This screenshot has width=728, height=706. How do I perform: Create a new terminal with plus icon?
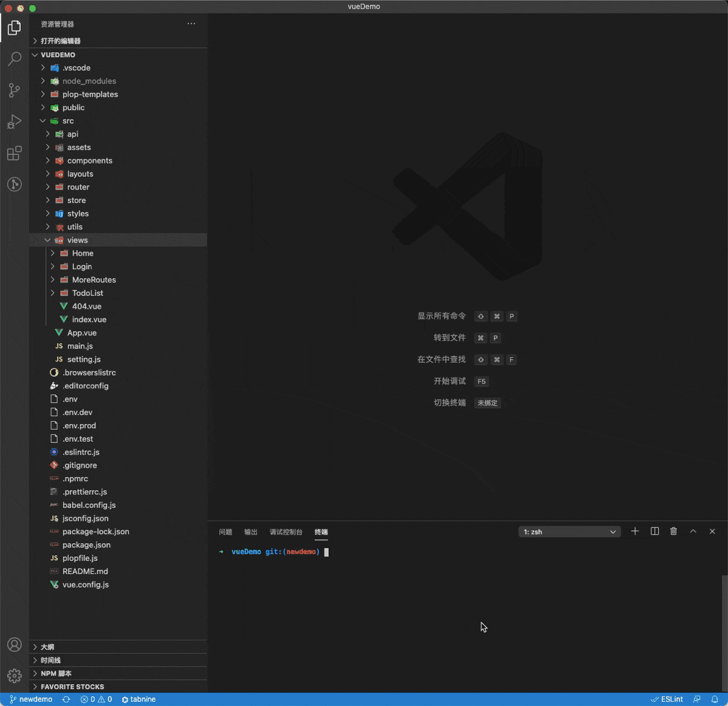(634, 531)
